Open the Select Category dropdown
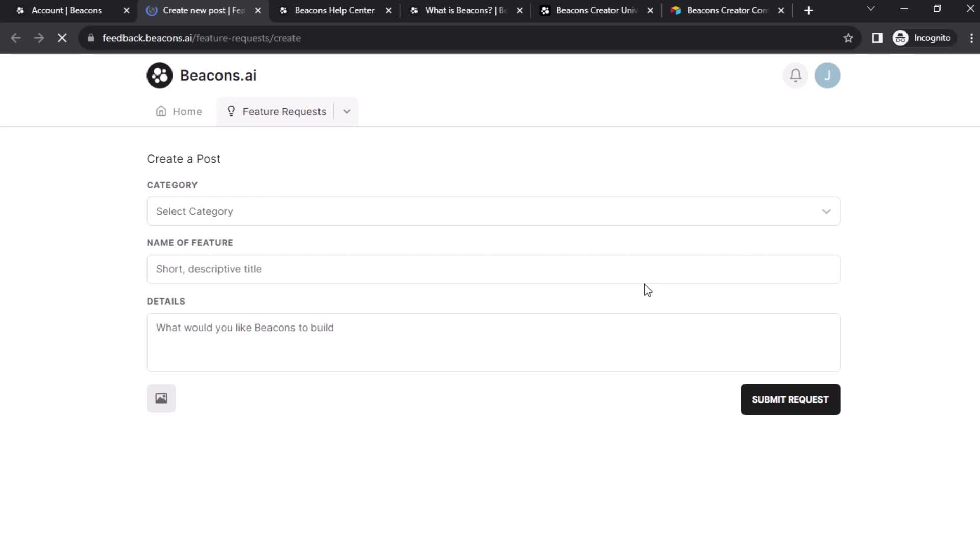980x551 pixels. pyautogui.click(x=494, y=211)
